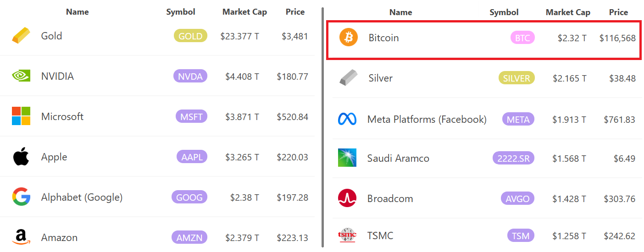Click the NVIDIA logo icon
The width and height of the screenshot is (644, 252).
[x=21, y=76]
